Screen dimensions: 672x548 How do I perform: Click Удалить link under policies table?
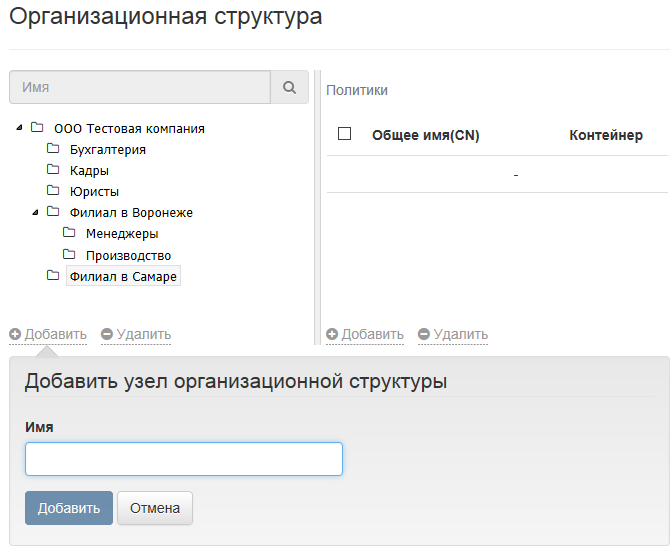tap(460, 334)
